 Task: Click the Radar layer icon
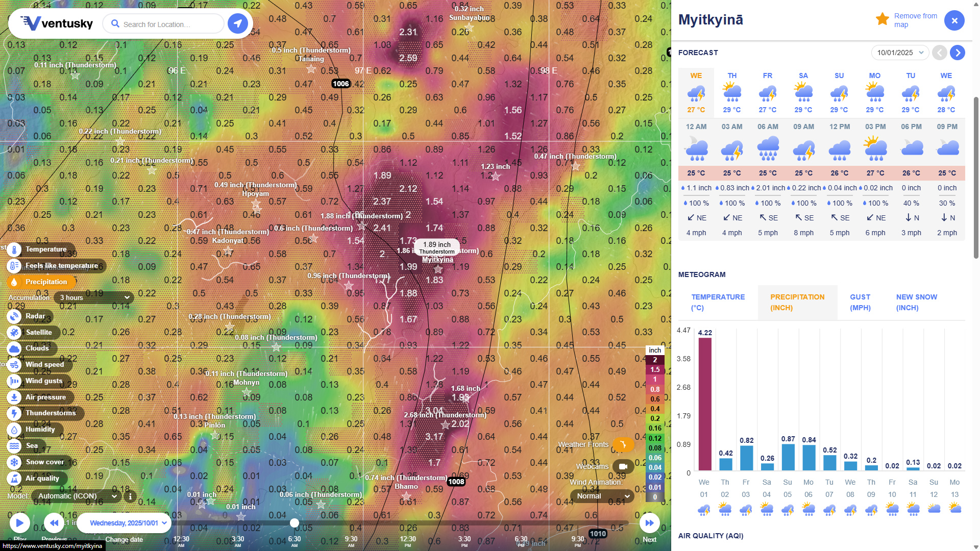14,316
